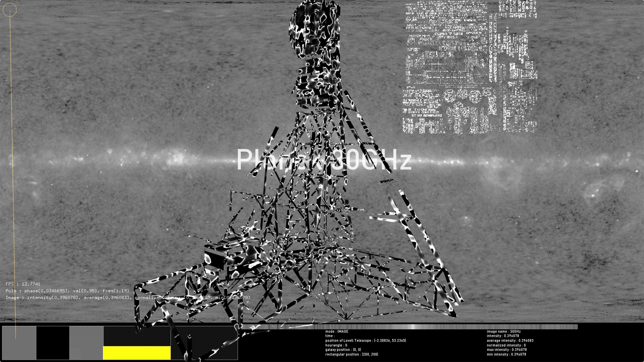This screenshot has height=362, width=644.
Task: Click the 'average intensity' readout
Action: pyautogui.click(x=510, y=341)
